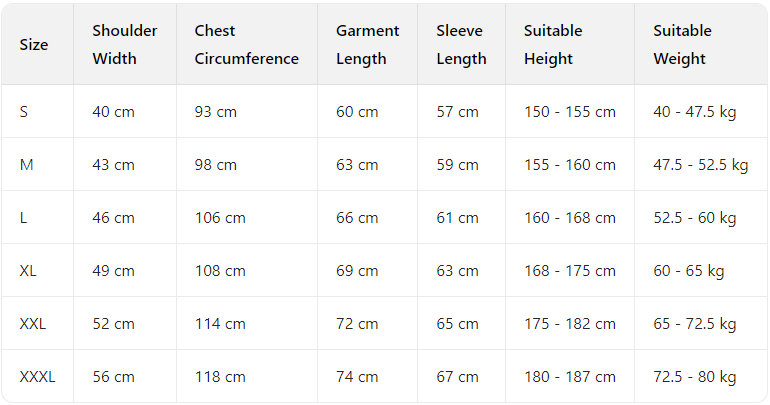The height and width of the screenshot is (405, 770).
Task: Click the 155 - 160 cm height cell
Action: pyautogui.click(x=570, y=165)
